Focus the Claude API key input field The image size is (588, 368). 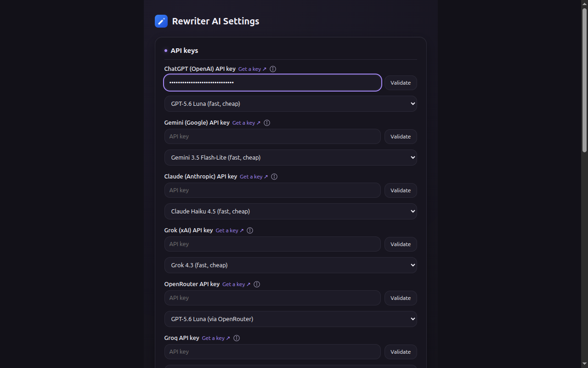(x=272, y=190)
